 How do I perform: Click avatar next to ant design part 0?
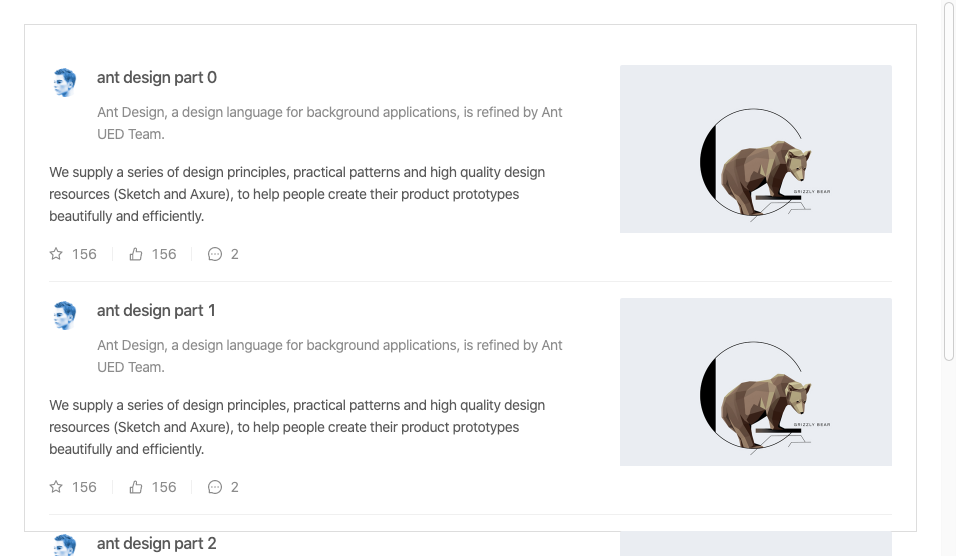tap(65, 82)
